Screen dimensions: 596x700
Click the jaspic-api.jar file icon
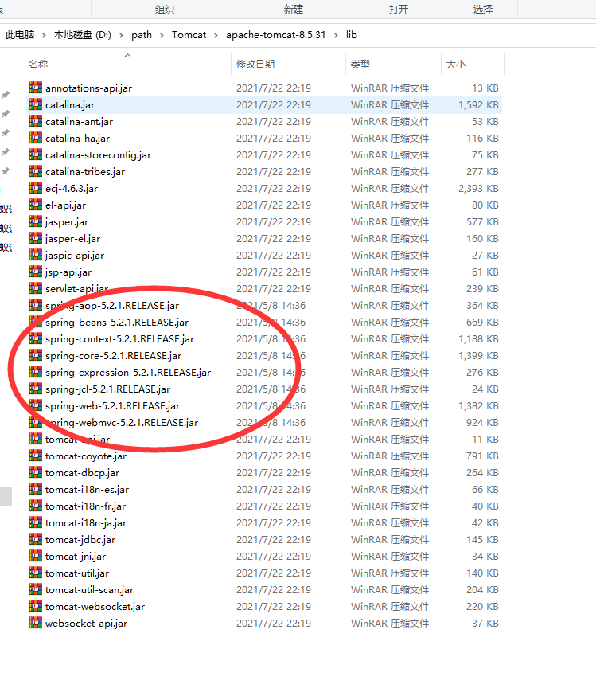(36, 255)
